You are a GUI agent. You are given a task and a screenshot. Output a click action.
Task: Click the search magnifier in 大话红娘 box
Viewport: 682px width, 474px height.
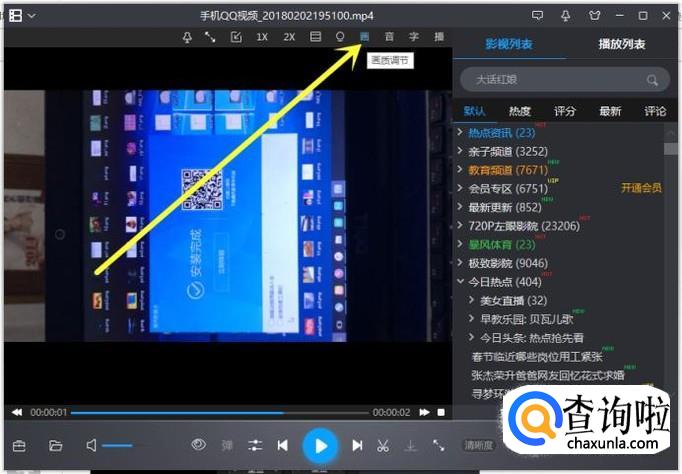pyautogui.click(x=652, y=80)
